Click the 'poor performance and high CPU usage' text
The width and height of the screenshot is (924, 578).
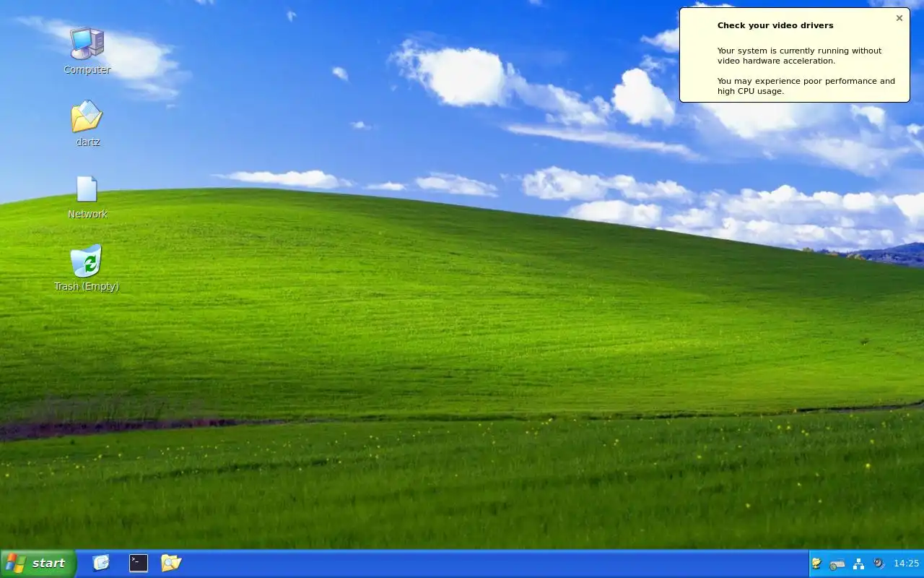pos(806,86)
